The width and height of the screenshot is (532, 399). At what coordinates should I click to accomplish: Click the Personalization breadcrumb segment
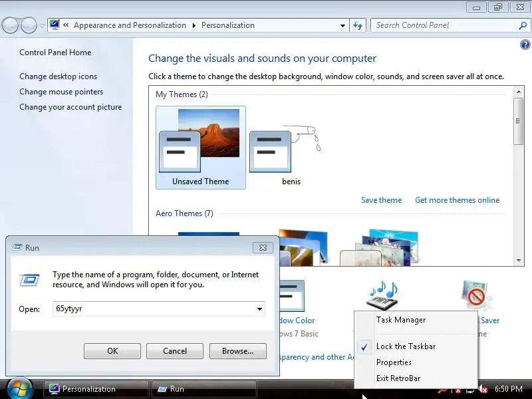pyautogui.click(x=227, y=25)
